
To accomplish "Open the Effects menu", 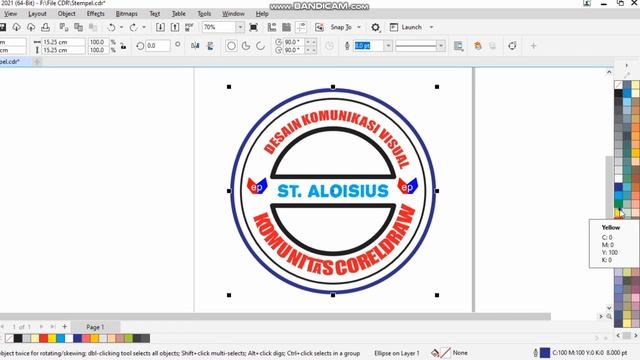I will pyautogui.click(x=96, y=13).
